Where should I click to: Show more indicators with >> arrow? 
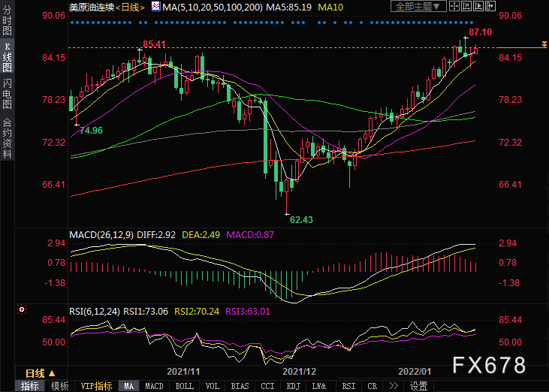tap(394, 386)
